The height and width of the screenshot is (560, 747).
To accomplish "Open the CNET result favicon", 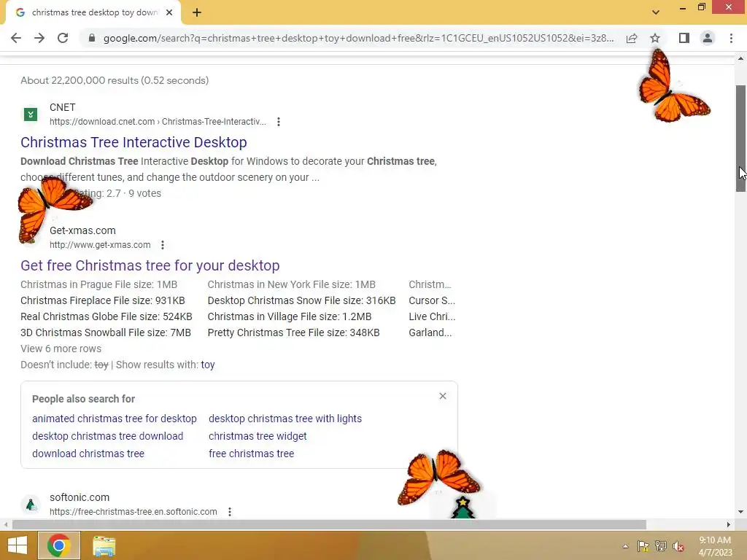I will point(31,114).
